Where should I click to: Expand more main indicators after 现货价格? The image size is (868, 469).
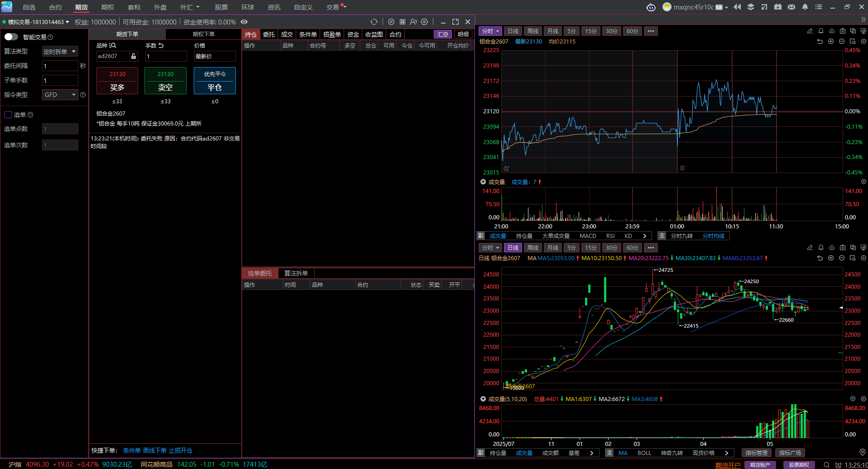726,453
